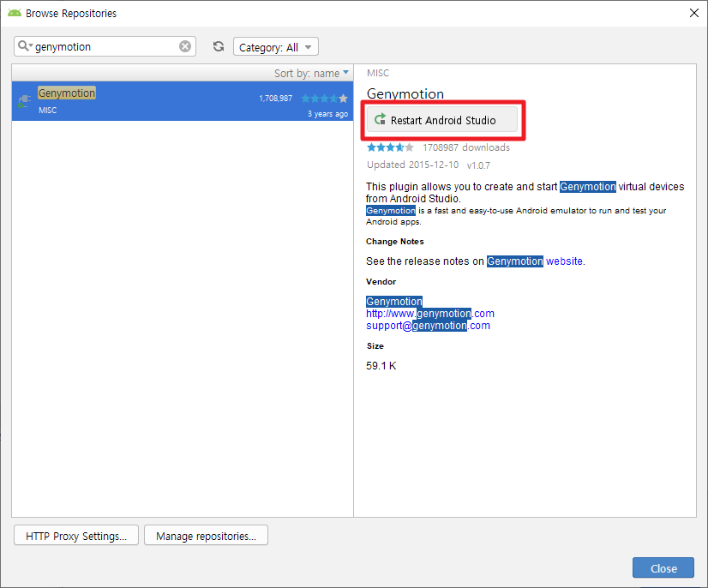Click the MISC label under Genymotion in list
Screen dimensions: 708x588
47,111
